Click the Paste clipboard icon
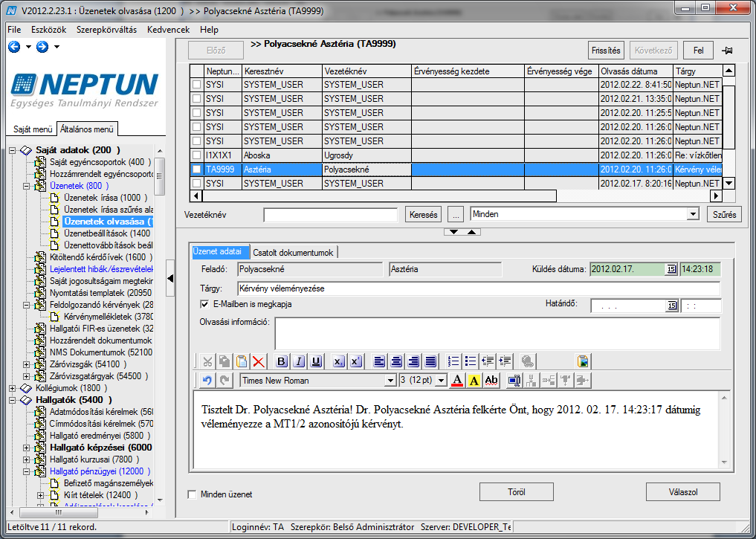Viewport: 756px width, 539px height. pyautogui.click(x=242, y=361)
